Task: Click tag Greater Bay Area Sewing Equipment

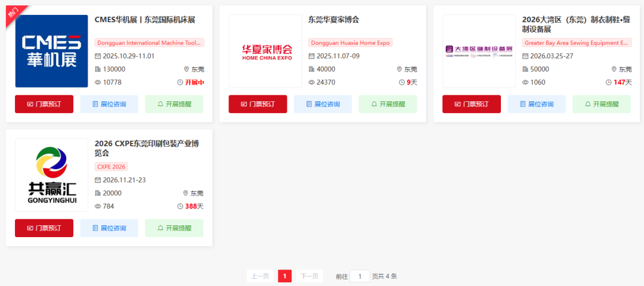Action: [x=577, y=43]
